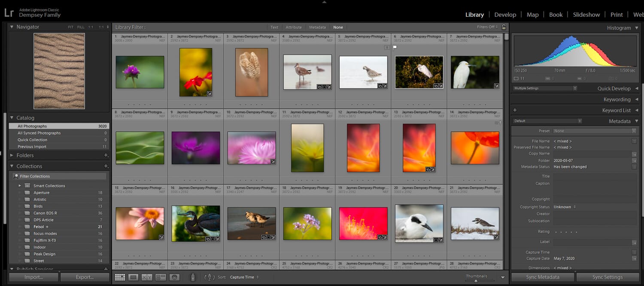The width and height of the screenshot is (644, 286).
Task: Add new collection with plus icon
Action: pyautogui.click(x=106, y=166)
